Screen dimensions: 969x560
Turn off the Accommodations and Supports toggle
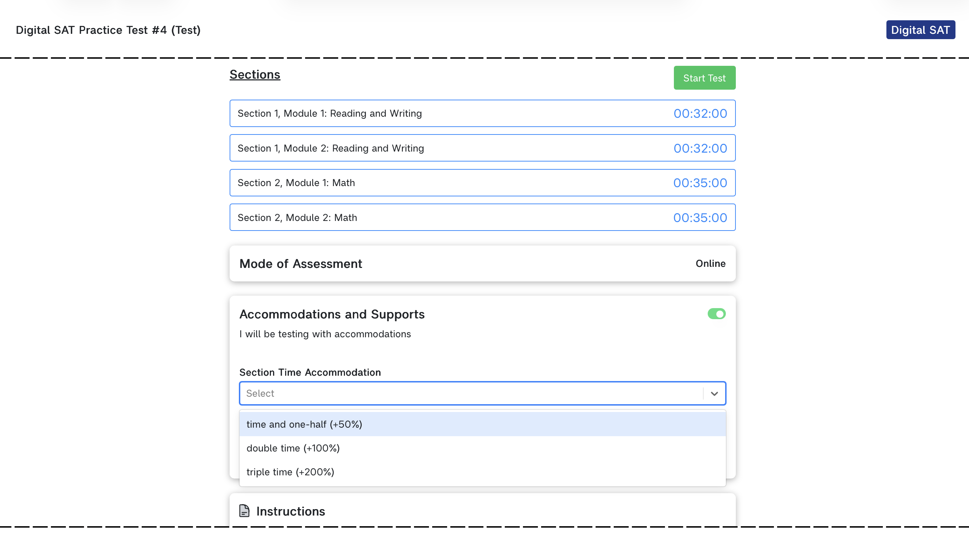click(x=716, y=314)
